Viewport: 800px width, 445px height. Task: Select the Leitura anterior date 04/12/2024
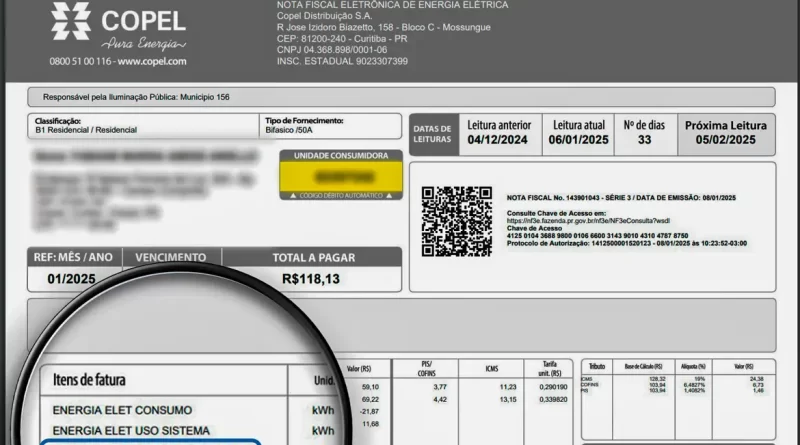click(502, 140)
